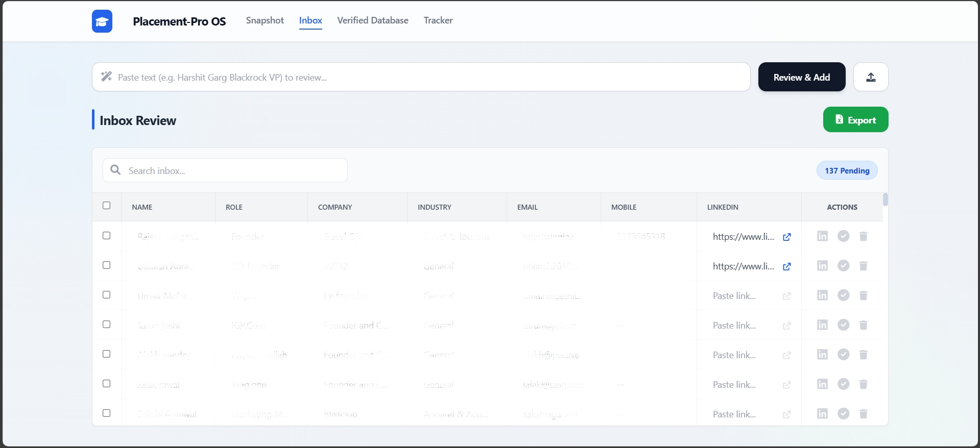Delete the Jalak rawal row
The height and width of the screenshot is (448, 980).
864,384
